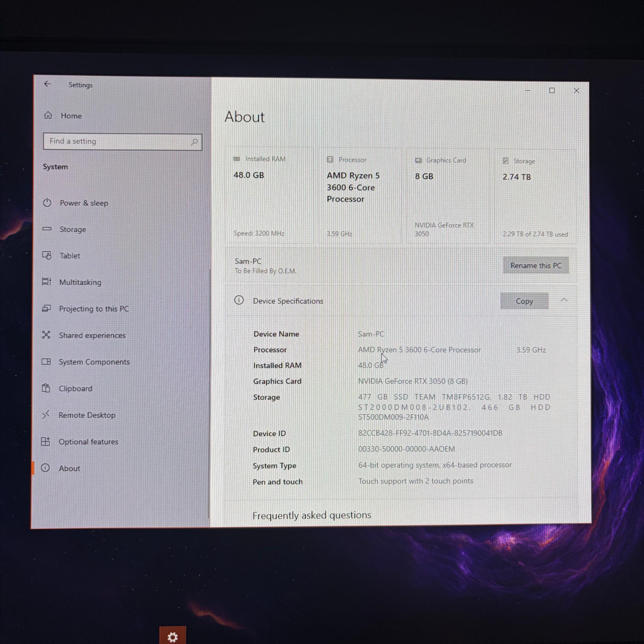Click the Device ID value 82CCB428-FF92-4701-8D4A-8257190041DB
Screen dimensions: 644x644
(430, 433)
